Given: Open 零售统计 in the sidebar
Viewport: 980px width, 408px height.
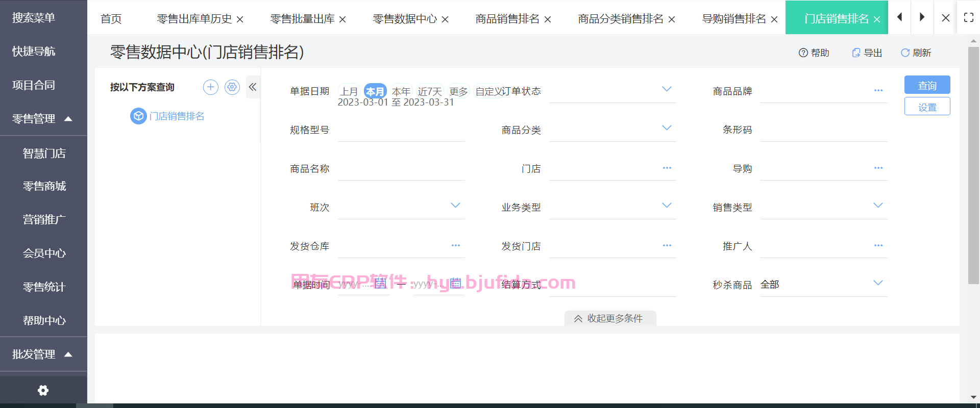Looking at the screenshot, I should [44, 287].
